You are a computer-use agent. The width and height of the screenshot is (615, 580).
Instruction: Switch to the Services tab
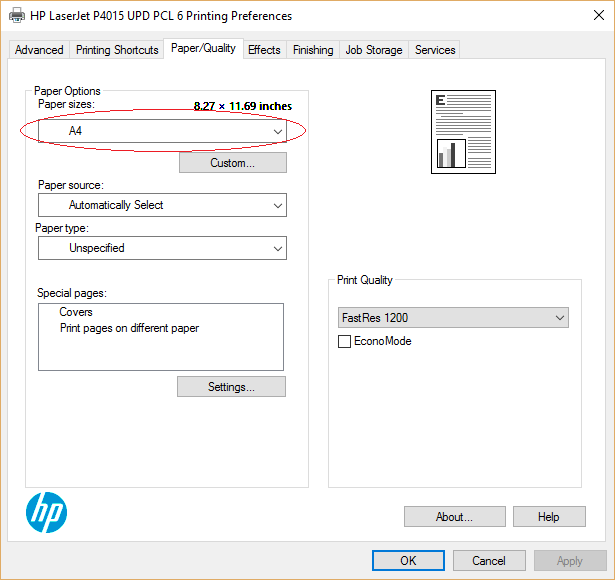coord(435,50)
